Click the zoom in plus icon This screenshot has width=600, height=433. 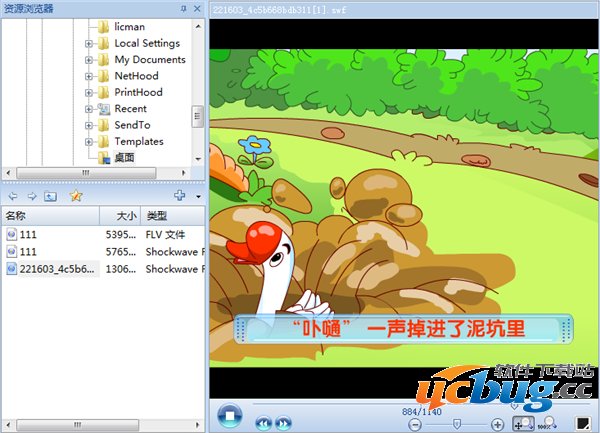pos(498,425)
